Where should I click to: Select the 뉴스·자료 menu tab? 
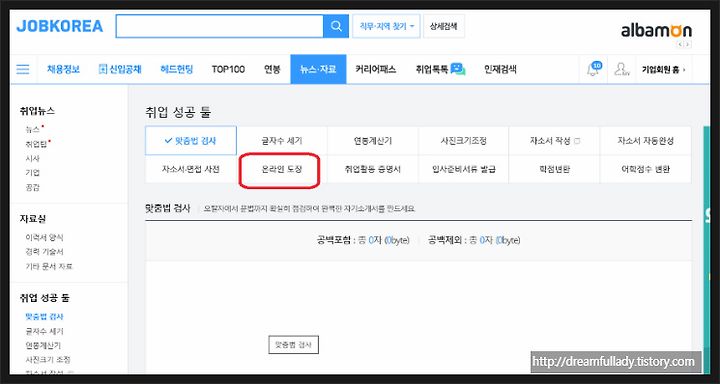pyautogui.click(x=318, y=69)
